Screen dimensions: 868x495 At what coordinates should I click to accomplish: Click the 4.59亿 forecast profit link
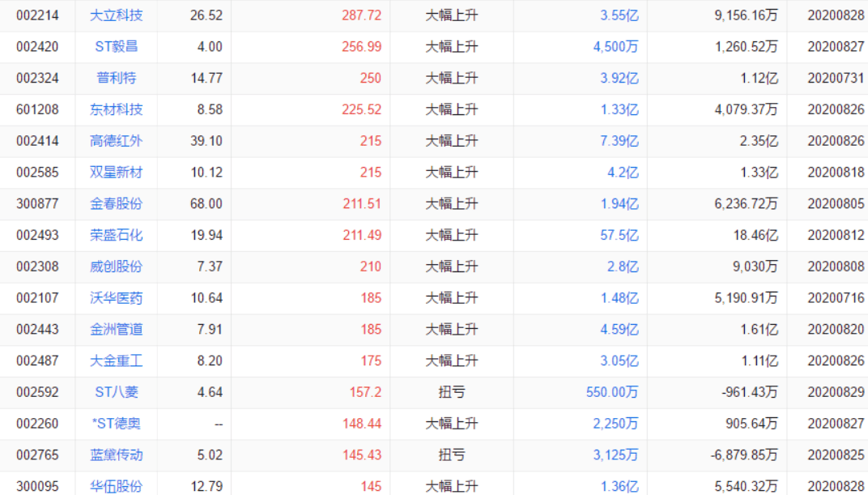(619, 330)
